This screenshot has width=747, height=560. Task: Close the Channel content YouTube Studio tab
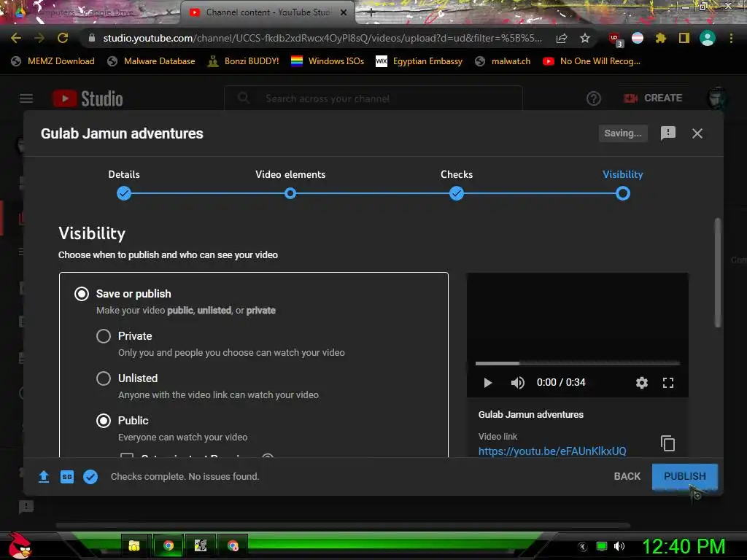pos(344,12)
